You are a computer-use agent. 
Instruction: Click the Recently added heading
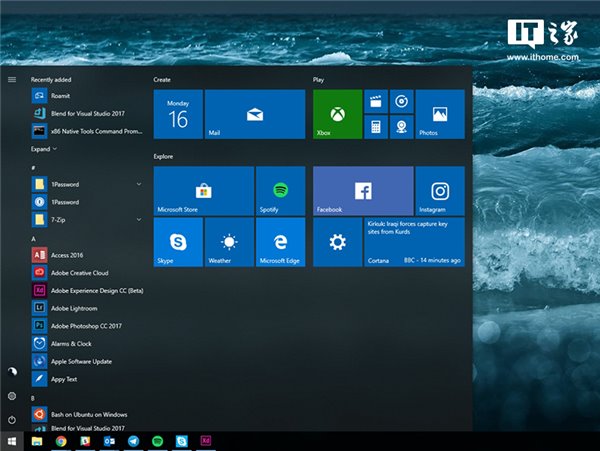pos(51,80)
